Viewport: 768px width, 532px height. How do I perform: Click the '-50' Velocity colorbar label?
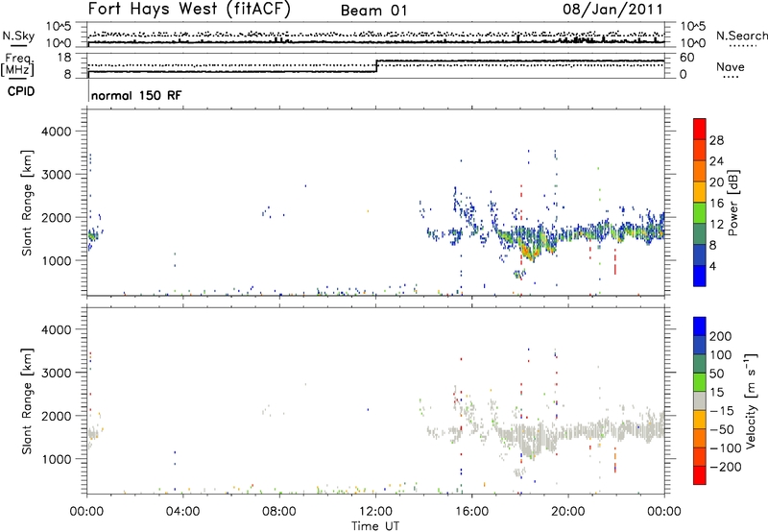(x=723, y=429)
